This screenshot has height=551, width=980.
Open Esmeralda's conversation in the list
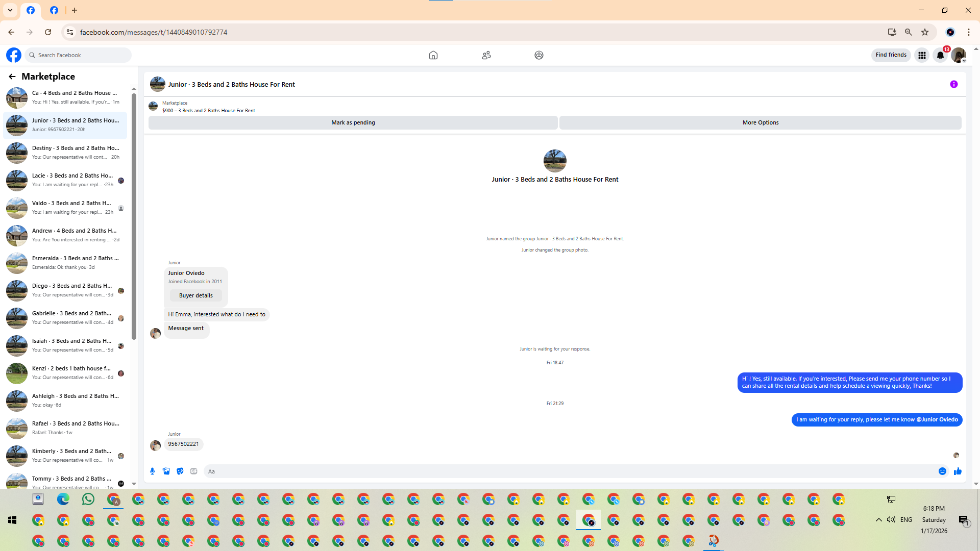pos(66,263)
